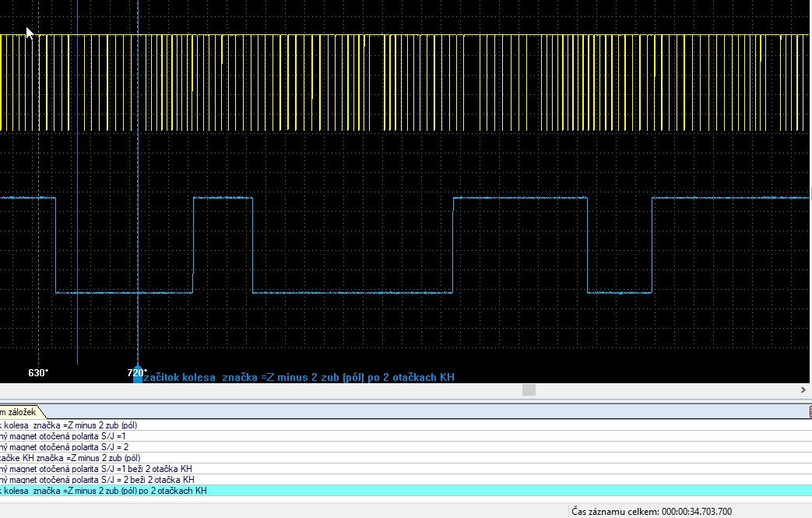Screen dimensions: 812x518
Task: Select bookmark row ending 'S/J =1'
Action: (406, 436)
